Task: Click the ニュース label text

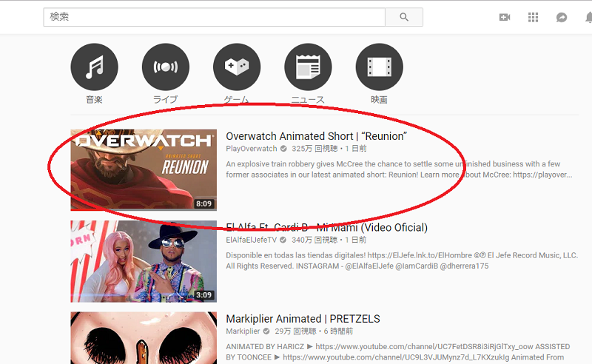Action: click(308, 100)
